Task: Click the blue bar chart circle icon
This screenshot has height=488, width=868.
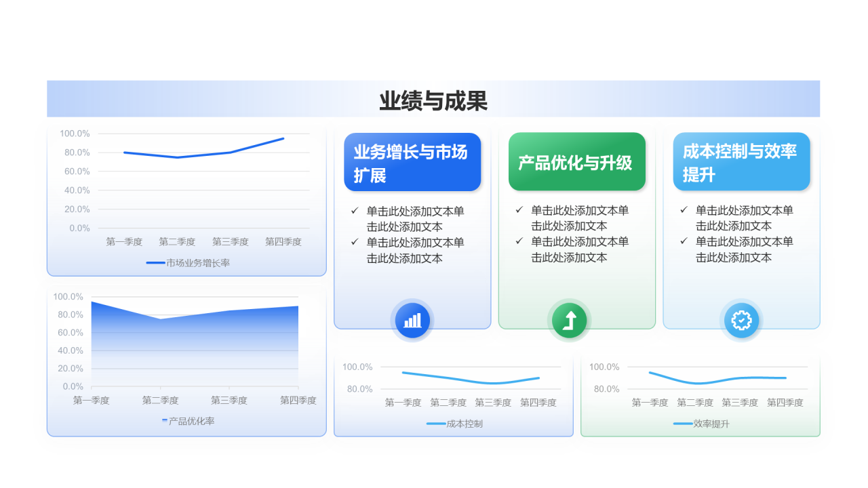Action: point(412,320)
